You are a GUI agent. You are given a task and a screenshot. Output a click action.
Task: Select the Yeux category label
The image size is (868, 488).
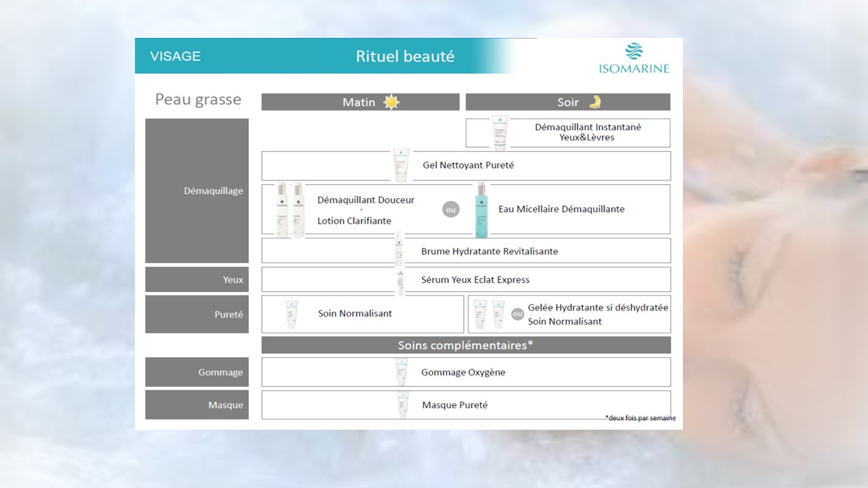coord(197,279)
